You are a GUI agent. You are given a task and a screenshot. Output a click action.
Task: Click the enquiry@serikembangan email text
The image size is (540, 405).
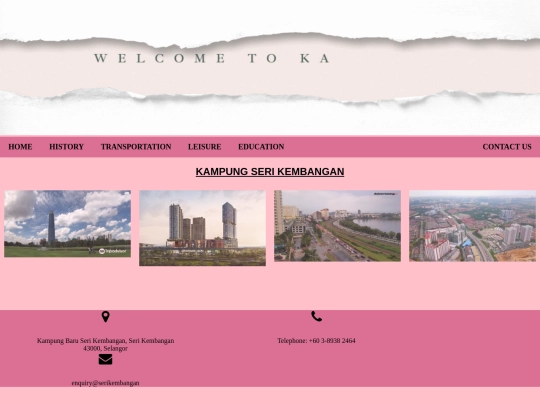point(105,383)
